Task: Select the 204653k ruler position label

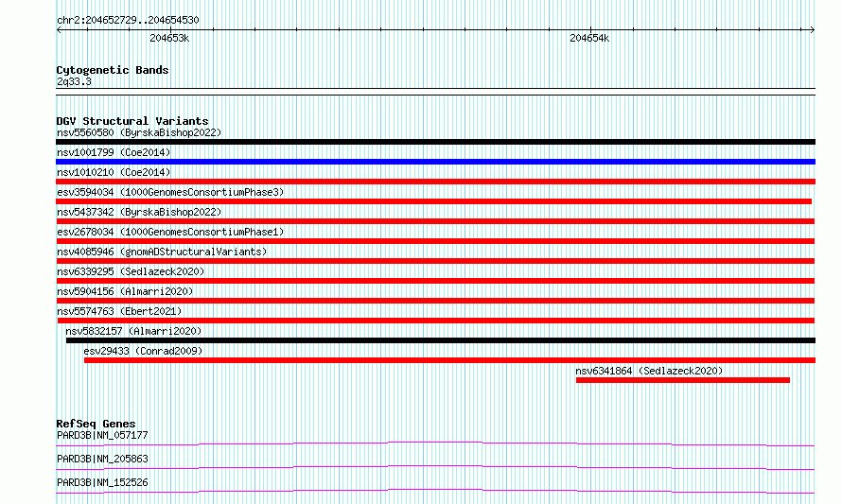Action: (169, 39)
